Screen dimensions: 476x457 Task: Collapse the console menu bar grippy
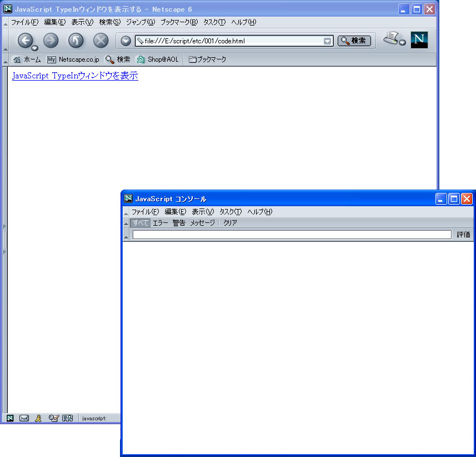tap(126, 212)
